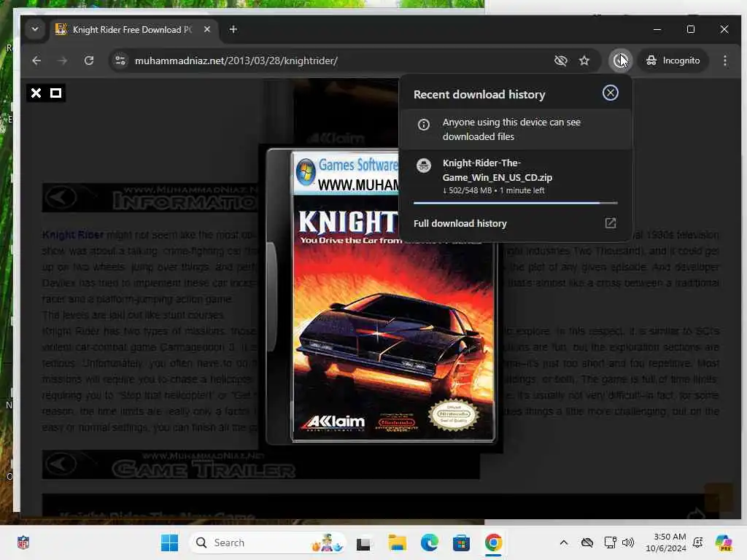Launch Copilot preview icon on taskbar
This screenshot has height=560, width=747.
[724, 542]
